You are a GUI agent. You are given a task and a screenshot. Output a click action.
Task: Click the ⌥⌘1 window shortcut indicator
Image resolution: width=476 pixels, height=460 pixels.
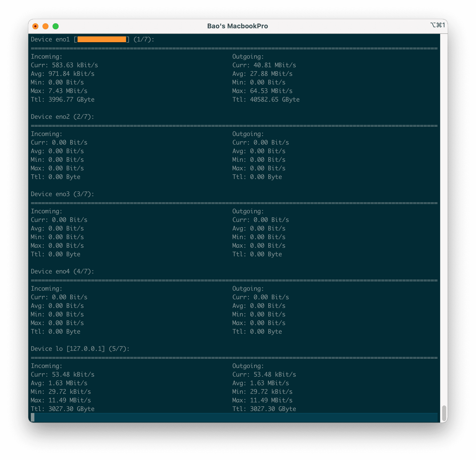[x=437, y=25]
